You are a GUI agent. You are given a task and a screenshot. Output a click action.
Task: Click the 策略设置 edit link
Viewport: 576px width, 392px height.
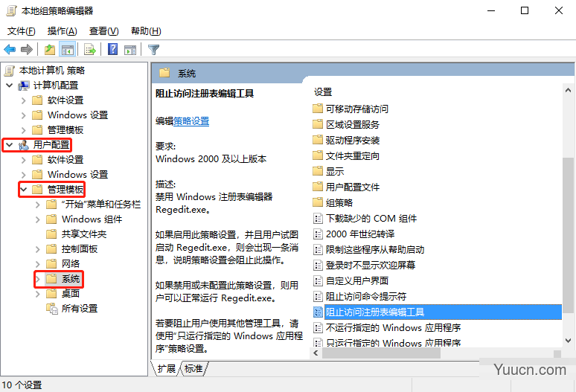click(x=191, y=121)
